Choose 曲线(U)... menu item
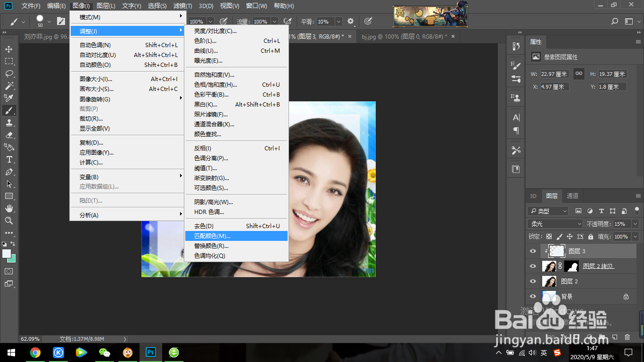The height and width of the screenshot is (362, 644). [236, 50]
